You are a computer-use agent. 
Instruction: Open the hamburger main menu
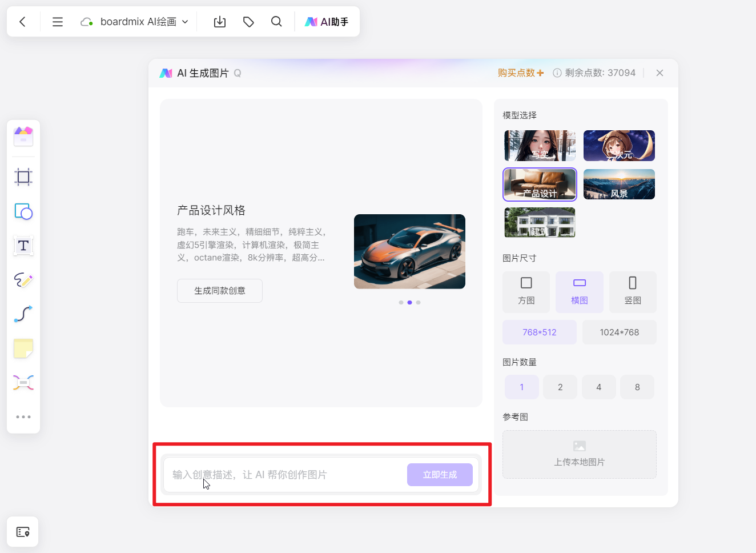[x=58, y=22]
